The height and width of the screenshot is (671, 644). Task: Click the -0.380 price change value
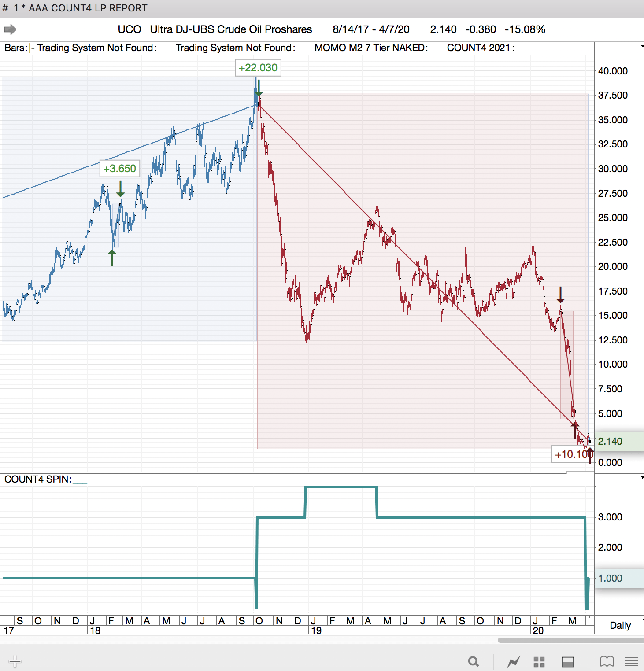(481, 29)
